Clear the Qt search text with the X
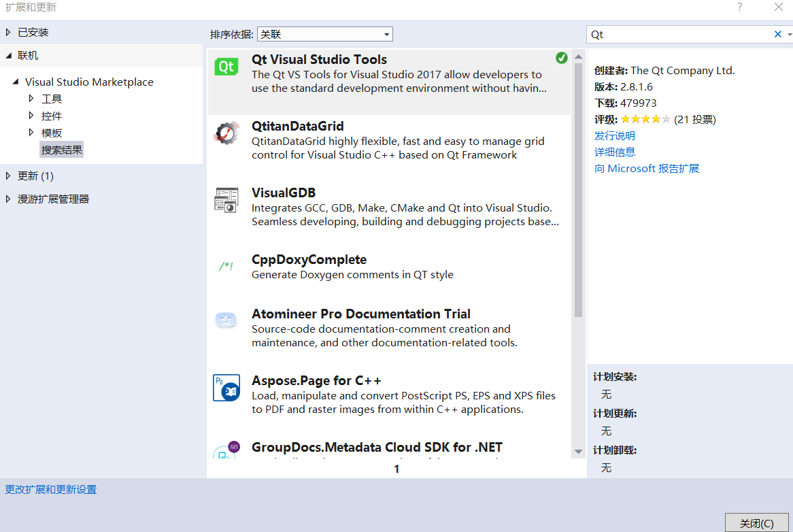 pyautogui.click(x=778, y=34)
